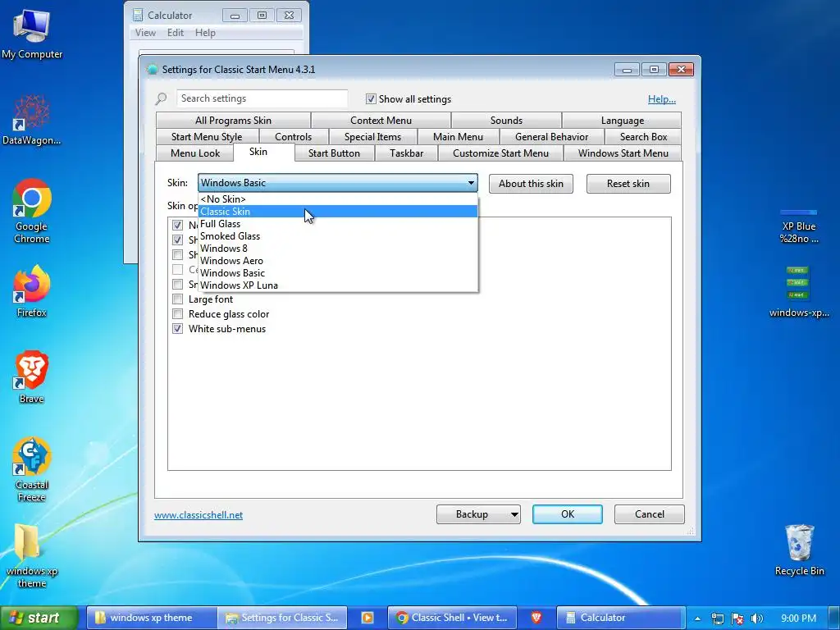The height and width of the screenshot is (630, 840).
Task: Toggle the Large font checkbox
Action: (177, 299)
